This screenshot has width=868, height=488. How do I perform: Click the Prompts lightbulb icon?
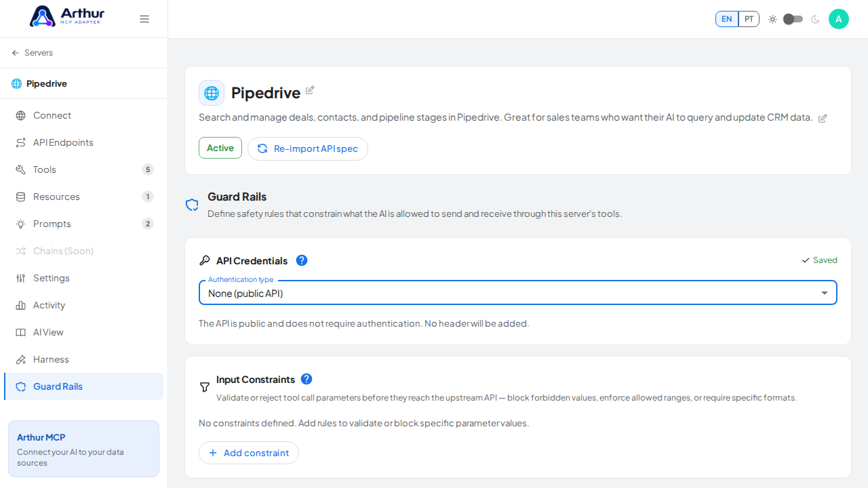21,224
